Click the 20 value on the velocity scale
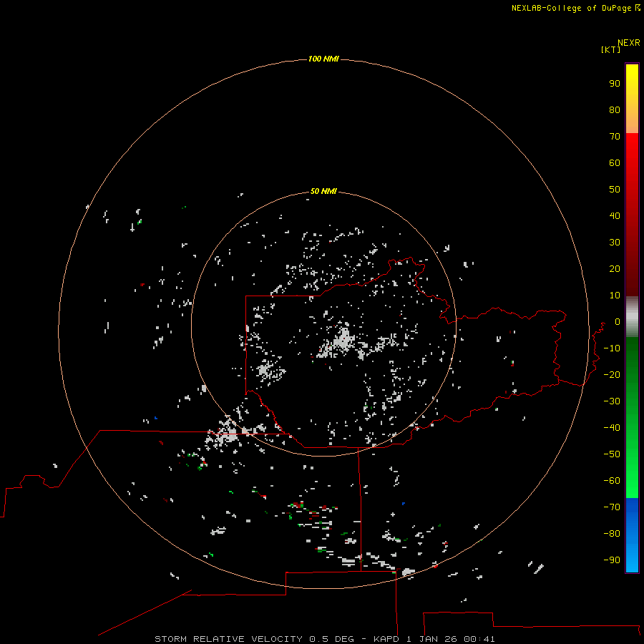Image resolution: width=644 pixels, height=644 pixels. [x=615, y=268]
